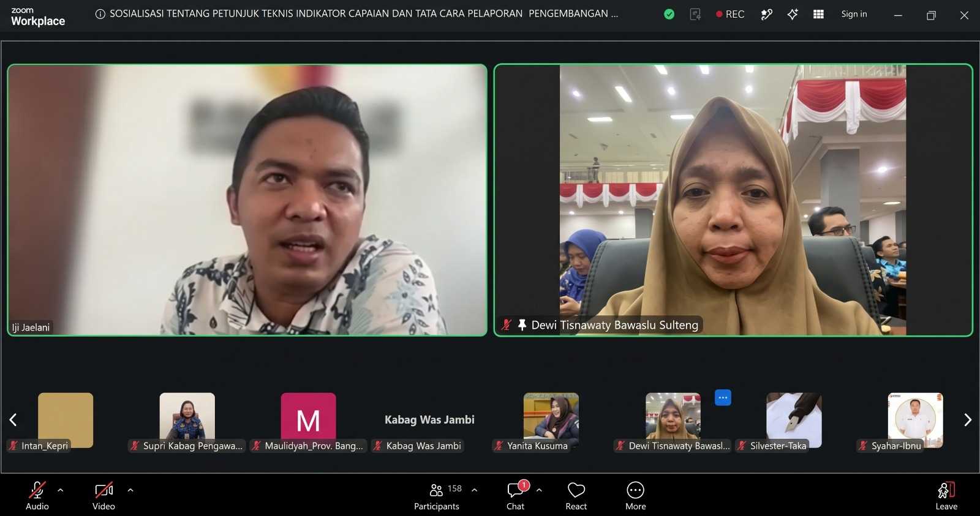Click the meeting title starting with "SOSIALISASI TENTANG"
Viewport: 980px width, 516px height.
tap(364, 14)
